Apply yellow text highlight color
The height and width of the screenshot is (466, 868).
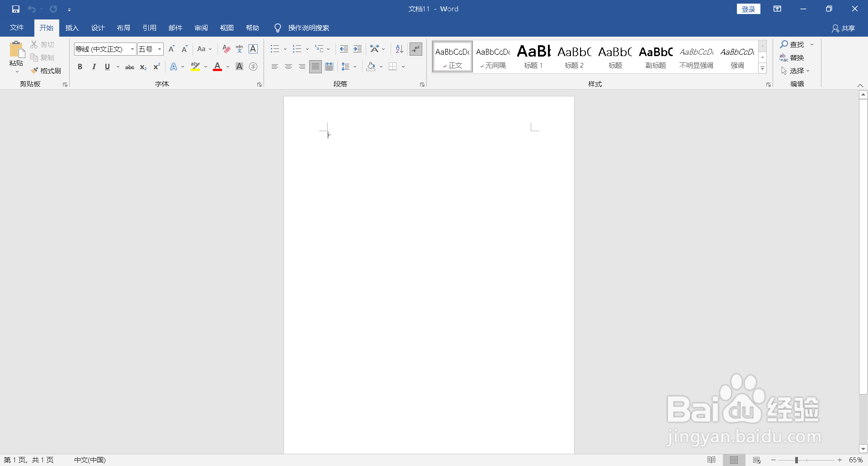[195, 67]
